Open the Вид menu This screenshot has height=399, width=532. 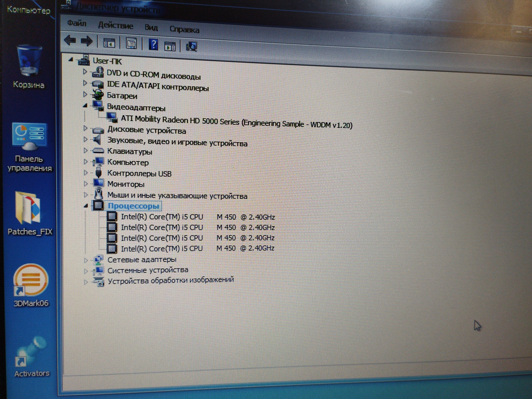pos(151,27)
